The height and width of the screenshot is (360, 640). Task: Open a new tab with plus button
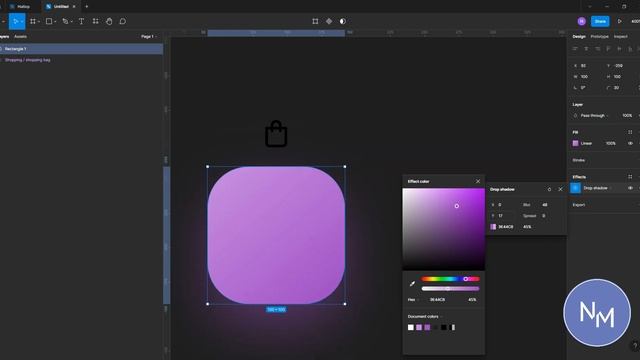87,7
